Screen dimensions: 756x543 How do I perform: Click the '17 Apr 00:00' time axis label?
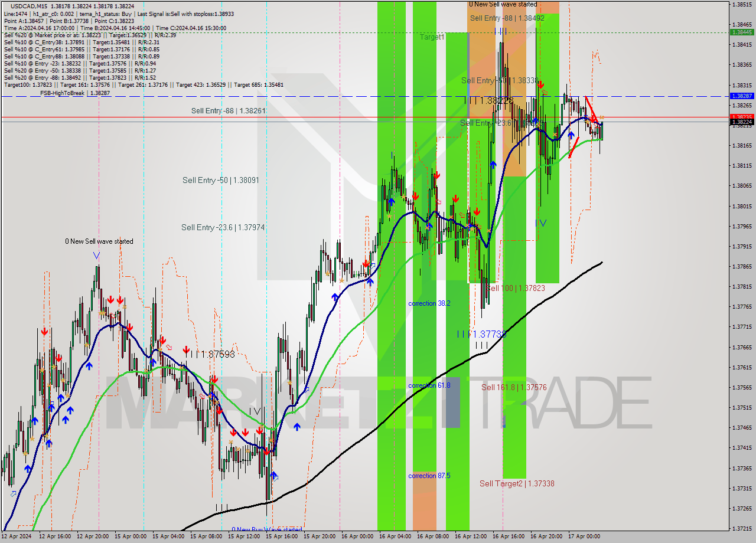[x=584, y=537]
